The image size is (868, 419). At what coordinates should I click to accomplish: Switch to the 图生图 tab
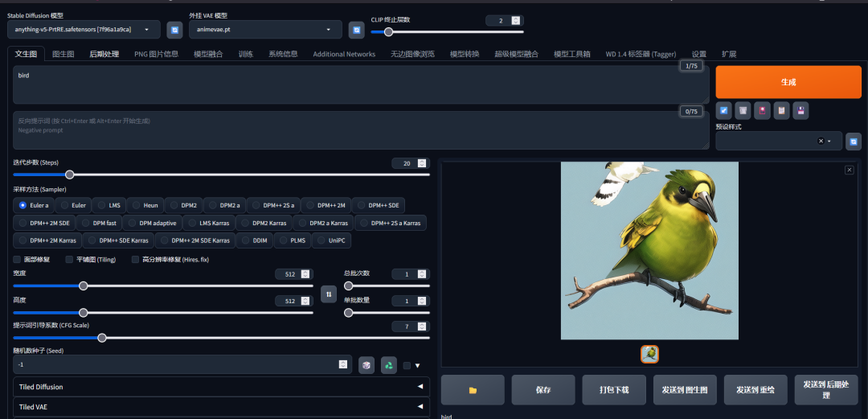coord(63,54)
